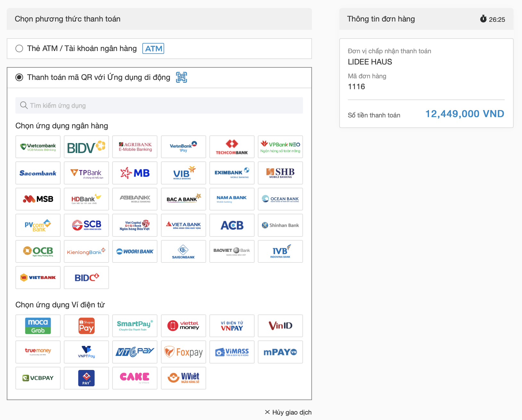
Task: Pick the SCB bank tile
Action: [86, 225]
